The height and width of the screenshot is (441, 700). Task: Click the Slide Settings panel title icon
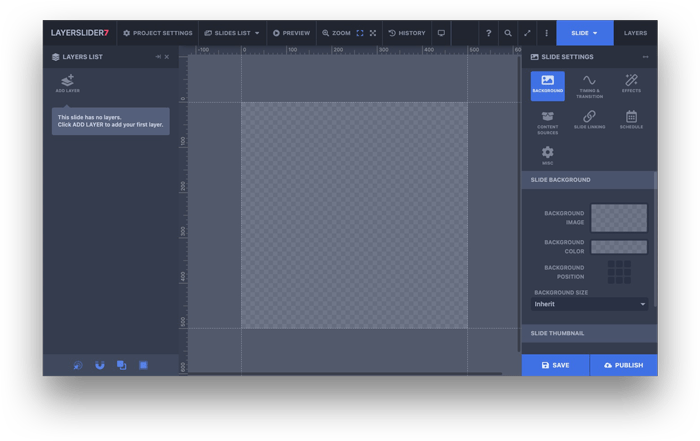point(534,57)
